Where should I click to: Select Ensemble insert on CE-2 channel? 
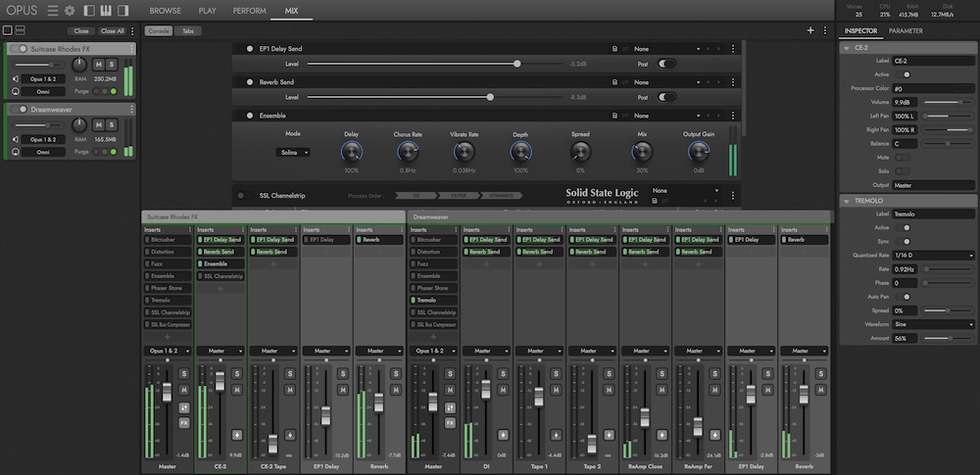point(220,263)
